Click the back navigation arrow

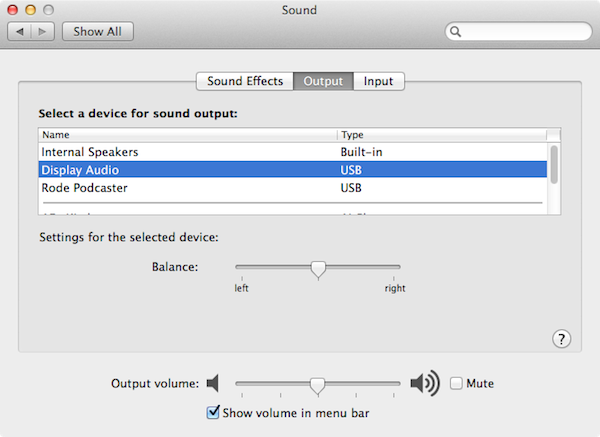[x=20, y=31]
